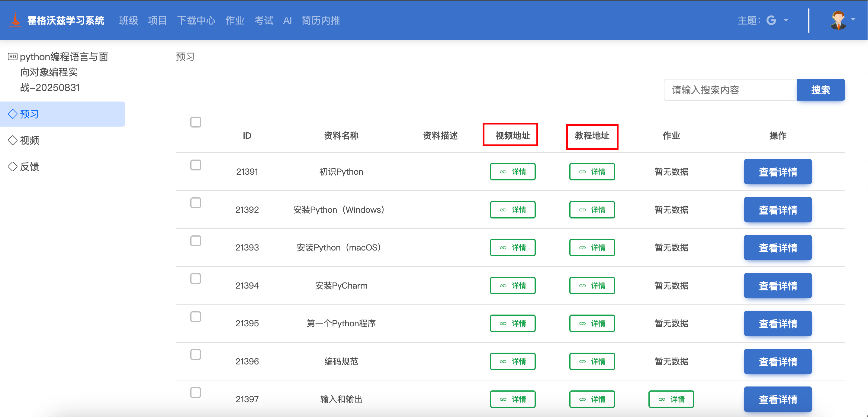Screen dimensions: 868x417
Task: Open video 详情 link for 初识Python
Action: (513, 172)
